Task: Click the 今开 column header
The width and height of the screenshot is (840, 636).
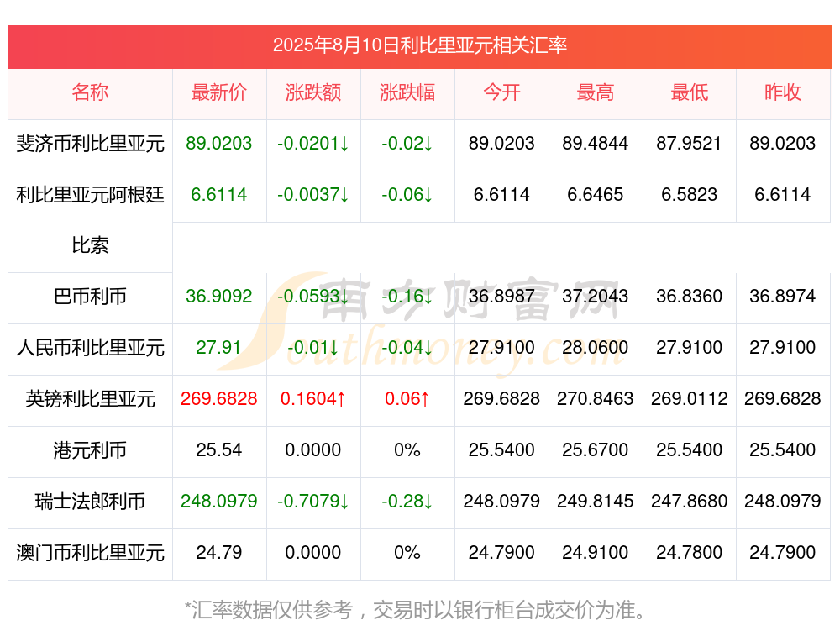Action: coord(501,92)
